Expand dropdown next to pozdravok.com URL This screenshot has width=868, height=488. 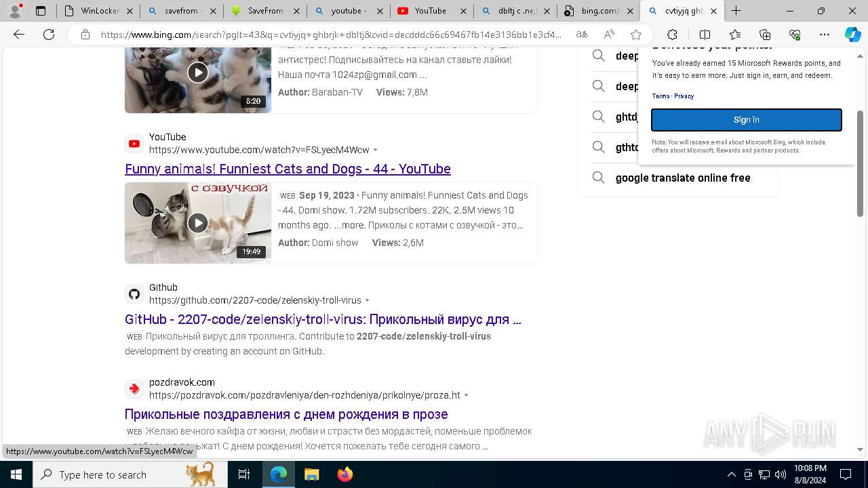(x=467, y=395)
